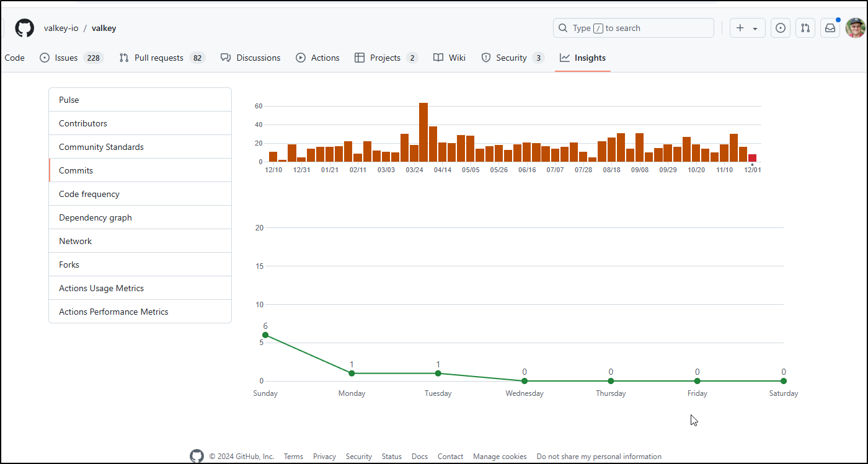Click the Insights graph icon
The image size is (868, 464).
565,58
